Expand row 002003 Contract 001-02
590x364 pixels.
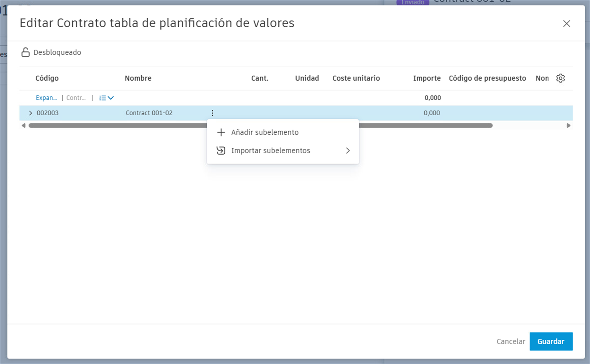click(x=30, y=113)
